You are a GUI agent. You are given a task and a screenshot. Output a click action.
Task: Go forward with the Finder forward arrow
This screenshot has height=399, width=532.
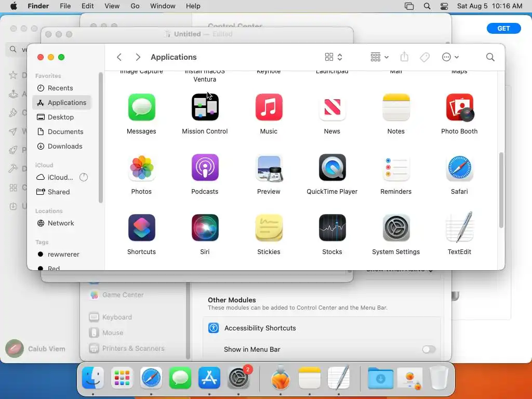138,57
